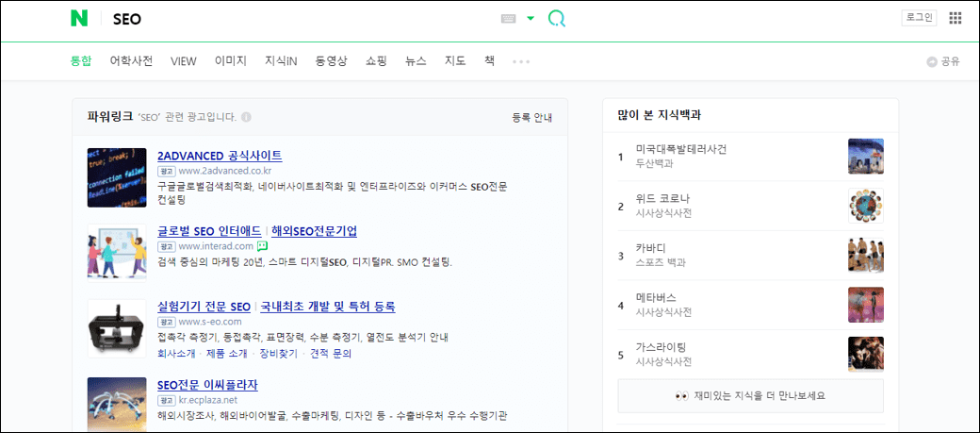Click the www.s-eo.com URL
This screenshot has height=433, width=980.
210,323
